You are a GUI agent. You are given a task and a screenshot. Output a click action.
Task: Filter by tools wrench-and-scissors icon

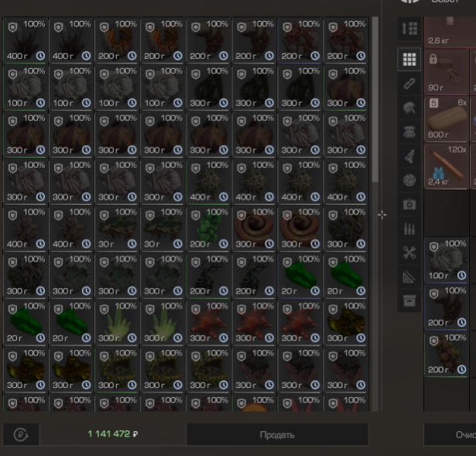pos(409,253)
